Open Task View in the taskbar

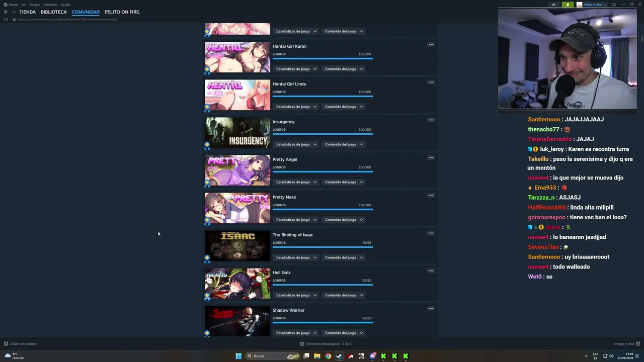[x=306, y=356]
